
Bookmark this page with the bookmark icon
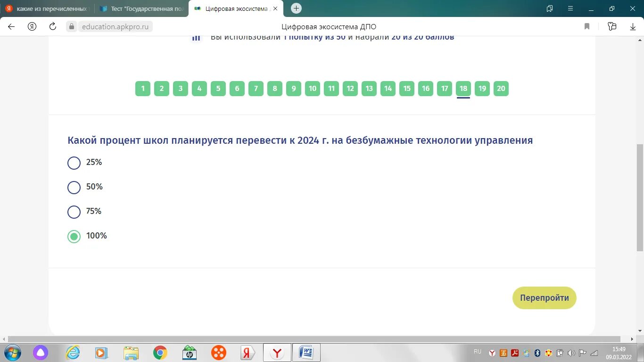587,26
